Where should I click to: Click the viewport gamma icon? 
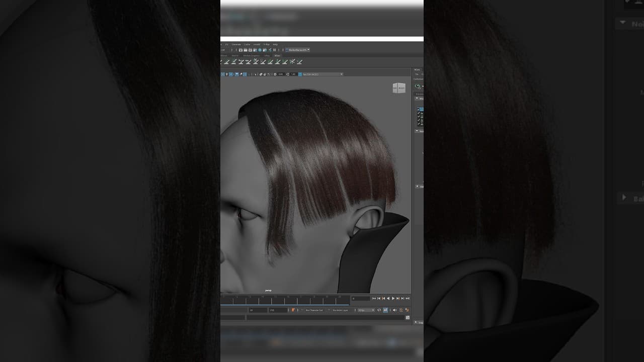coord(288,74)
